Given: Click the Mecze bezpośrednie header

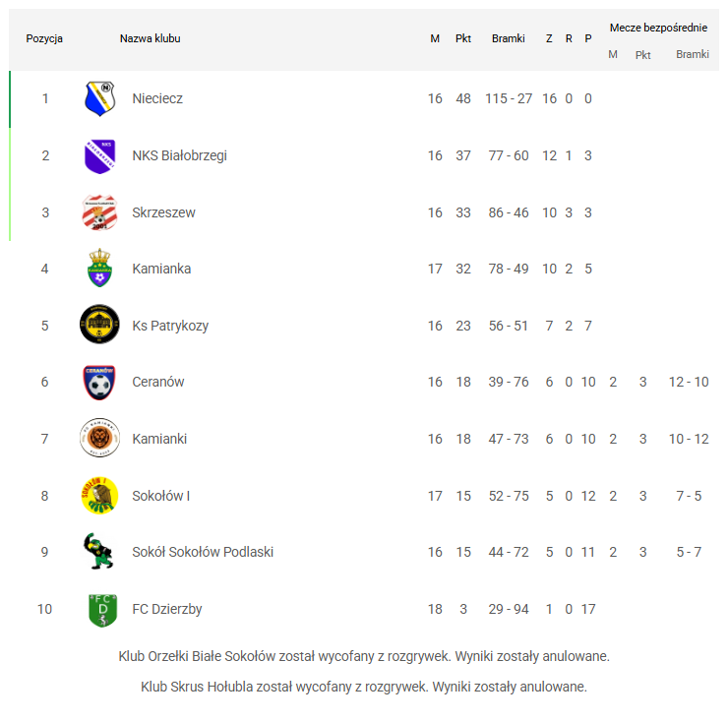Looking at the screenshot, I should pyautogui.click(x=658, y=28).
